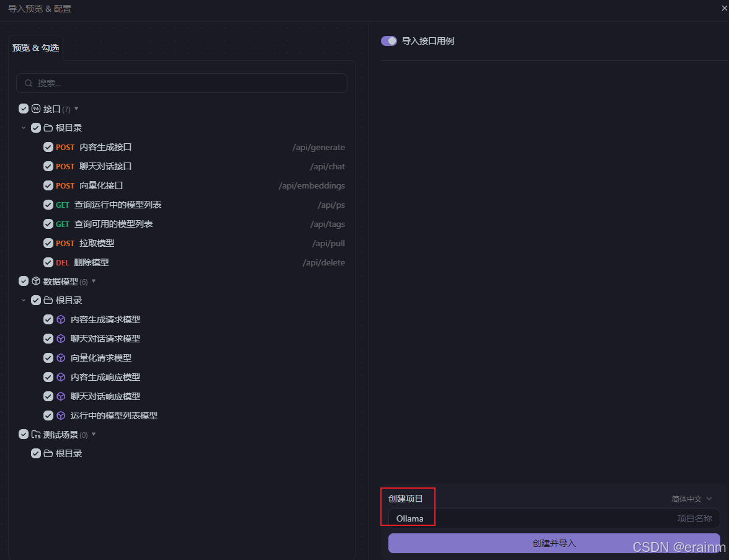The image size is (729, 560).
Task: Click the 测试场景 category icon
Action: click(36, 435)
